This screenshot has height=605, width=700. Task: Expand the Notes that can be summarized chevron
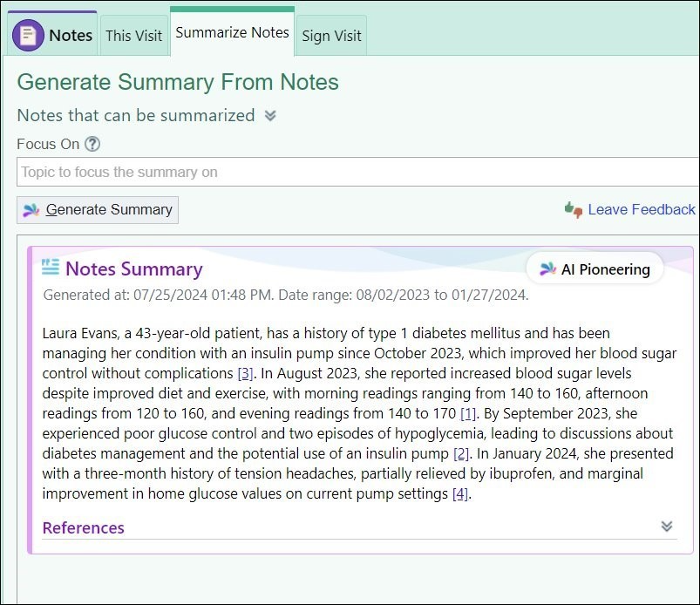270,116
